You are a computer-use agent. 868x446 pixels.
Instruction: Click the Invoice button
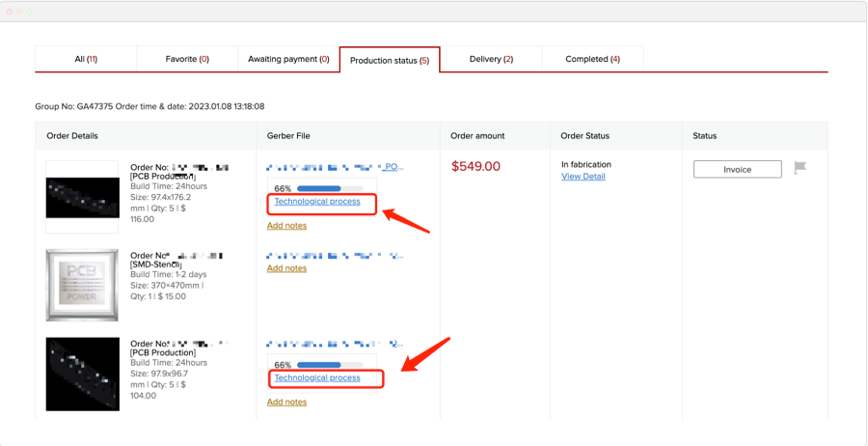tap(737, 169)
